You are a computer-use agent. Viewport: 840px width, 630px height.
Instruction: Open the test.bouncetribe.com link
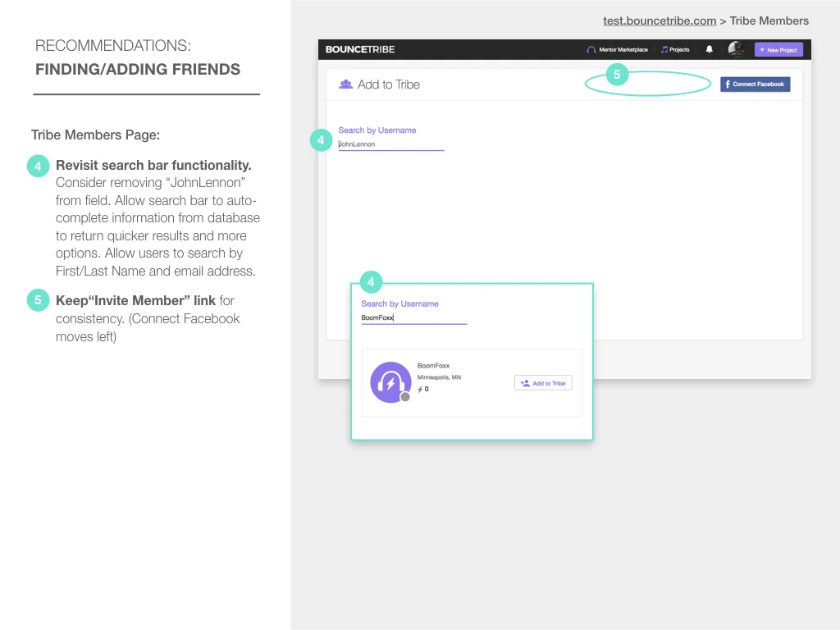pyautogui.click(x=660, y=21)
